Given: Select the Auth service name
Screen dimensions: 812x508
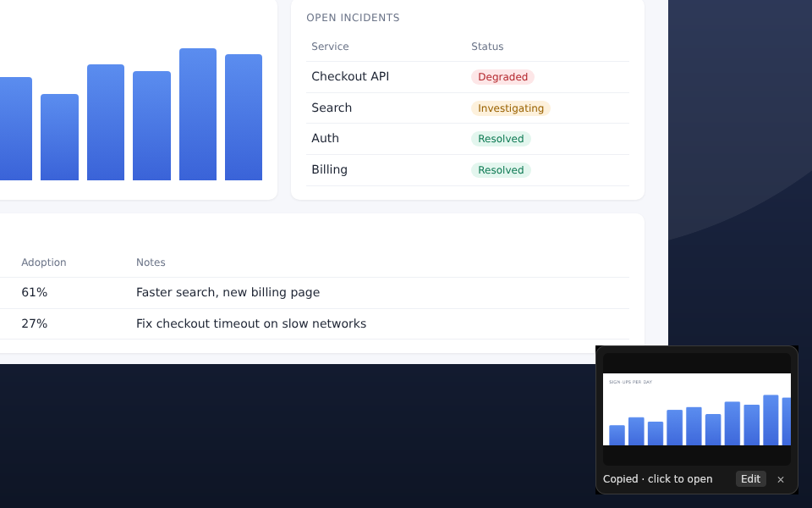Looking at the screenshot, I should pos(325,138).
